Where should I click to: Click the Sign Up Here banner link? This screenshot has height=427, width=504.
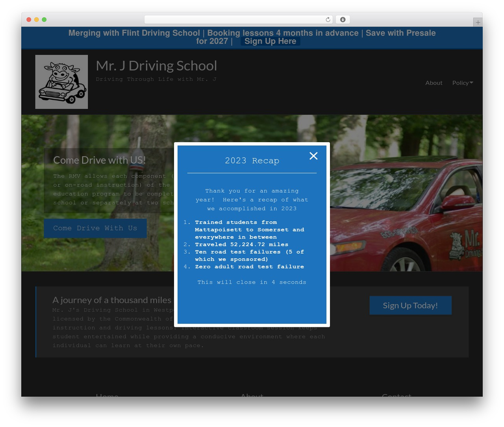pyautogui.click(x=270, y=41)
